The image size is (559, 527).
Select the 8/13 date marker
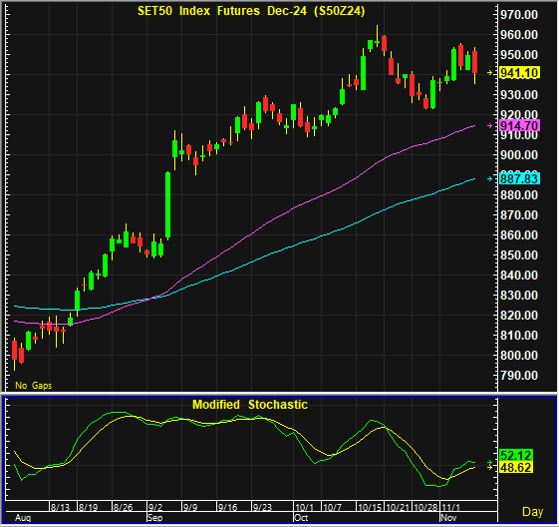[60, 507]
